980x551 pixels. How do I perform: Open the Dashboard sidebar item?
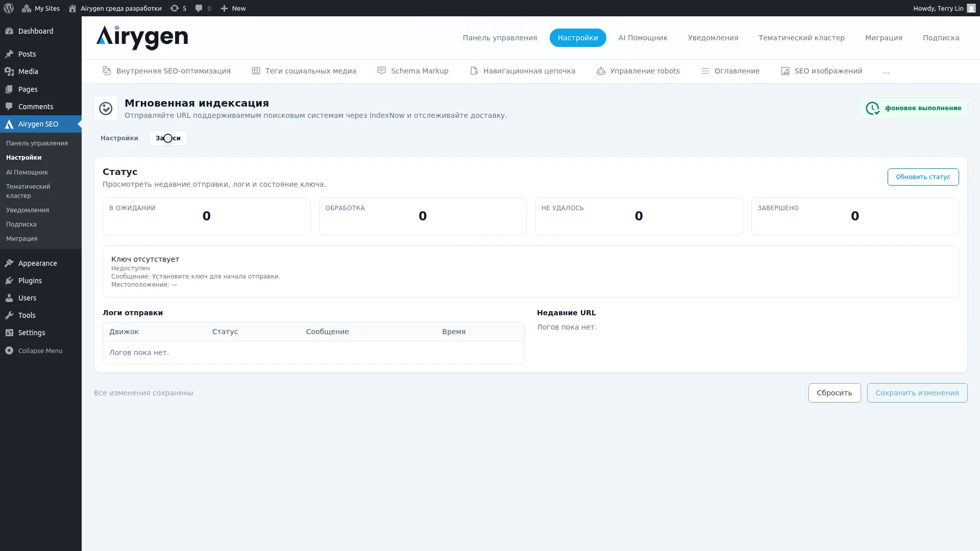(x=41, y=31)
